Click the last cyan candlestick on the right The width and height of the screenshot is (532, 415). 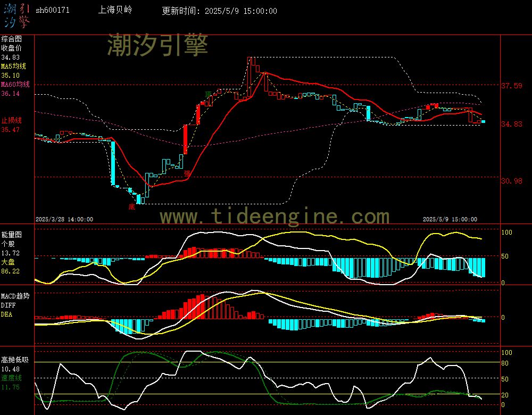483,121
